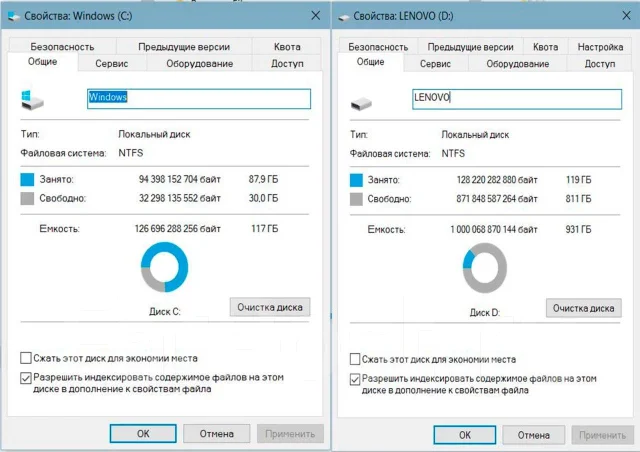Open Безопасность tab in Windows (C:) window
This screenshot has height=452, width=640.
pos(62,47)
